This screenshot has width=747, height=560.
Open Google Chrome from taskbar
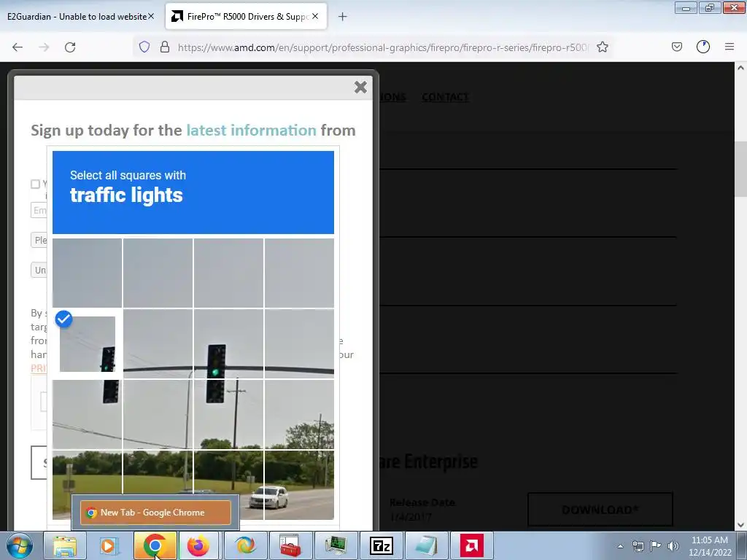(x=155, y=545)
